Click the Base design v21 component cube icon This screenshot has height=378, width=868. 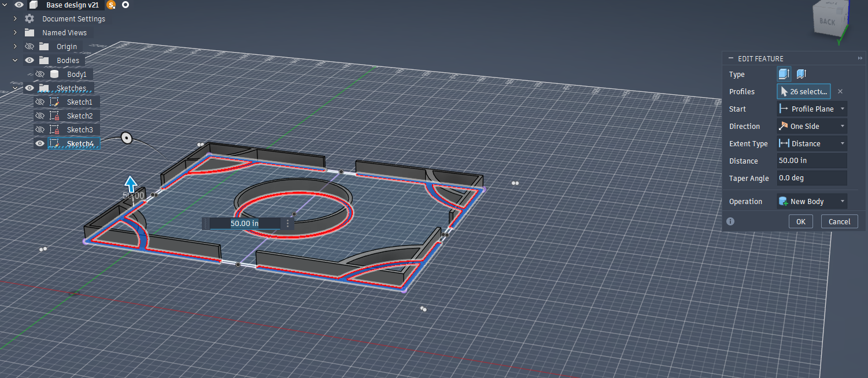pos(34,5)
